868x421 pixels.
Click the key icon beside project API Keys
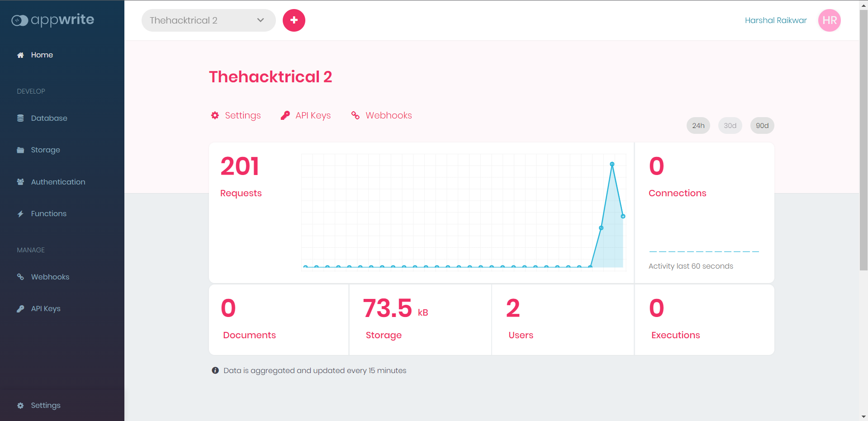pos(285,115)
